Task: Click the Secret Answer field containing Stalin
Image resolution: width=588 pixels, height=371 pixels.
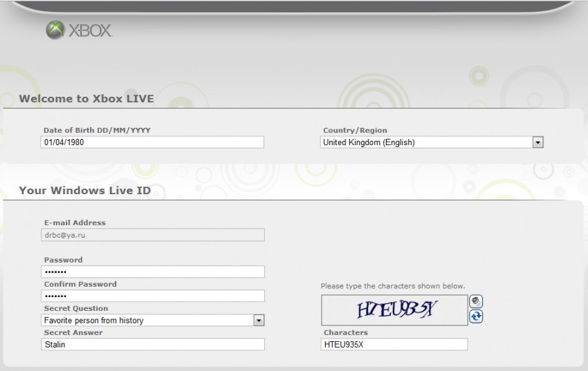Action: [x=153, y=345]
